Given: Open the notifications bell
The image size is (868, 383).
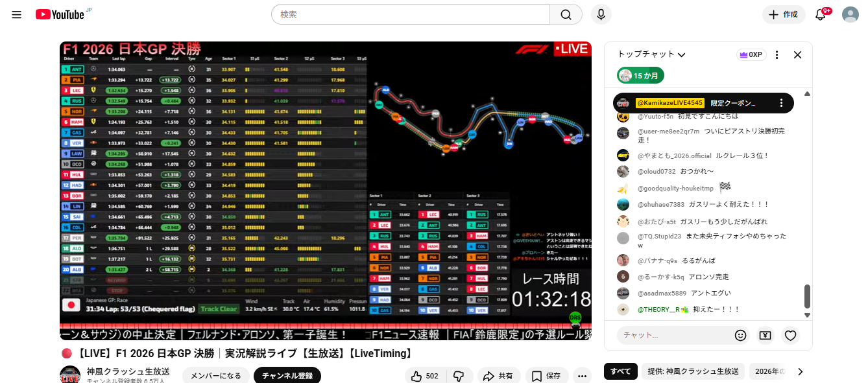Looking at the screenshot, I should point(821,15).
